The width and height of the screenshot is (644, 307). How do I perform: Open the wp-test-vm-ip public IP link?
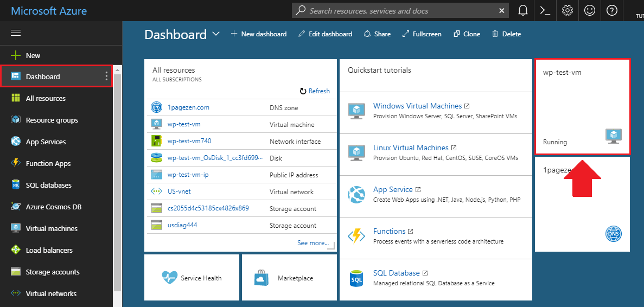tap(188, 175)
